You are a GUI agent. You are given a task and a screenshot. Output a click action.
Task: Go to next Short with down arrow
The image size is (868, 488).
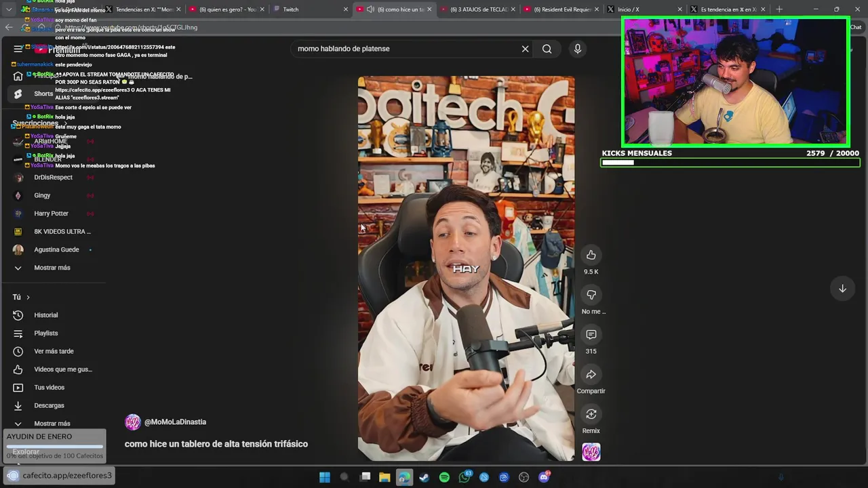pos(842,289)
